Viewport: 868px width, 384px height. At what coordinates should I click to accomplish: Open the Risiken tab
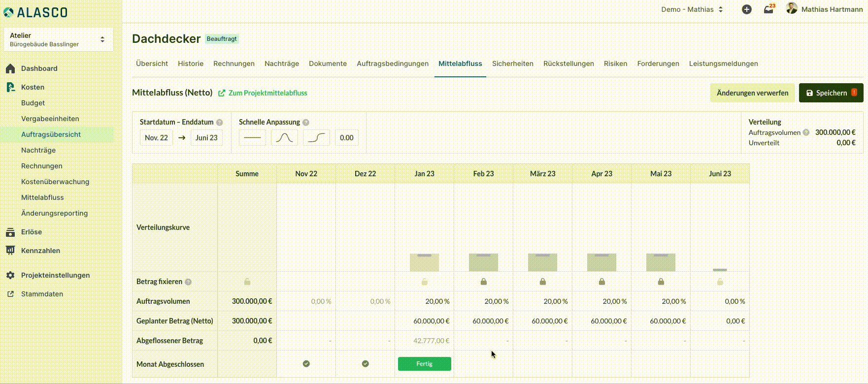pyautogui.click(x=616, y=64)
